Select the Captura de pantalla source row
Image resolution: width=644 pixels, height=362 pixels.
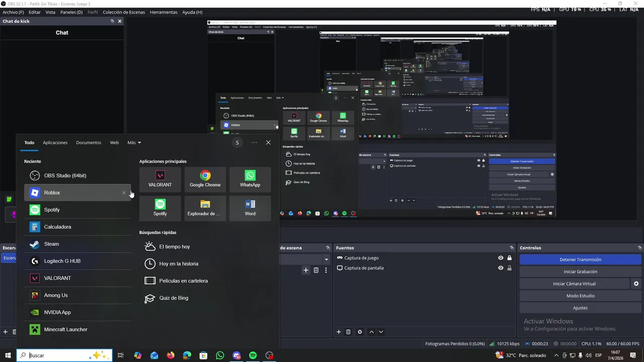(425, 268)
